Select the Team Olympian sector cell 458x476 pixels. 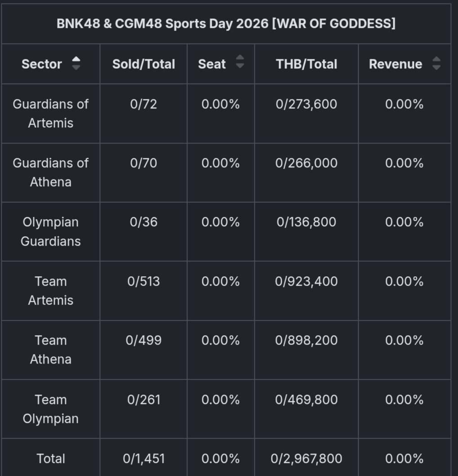(51, 409)
